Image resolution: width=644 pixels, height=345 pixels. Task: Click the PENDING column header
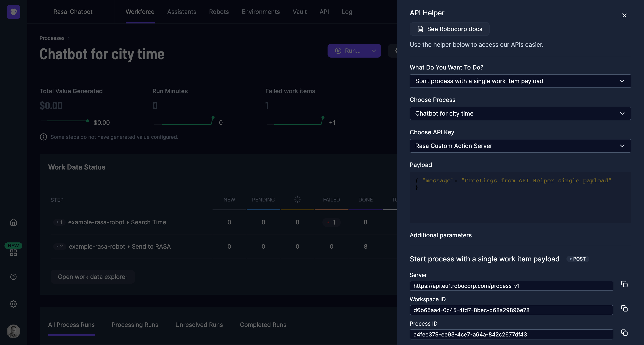(263, 200)
